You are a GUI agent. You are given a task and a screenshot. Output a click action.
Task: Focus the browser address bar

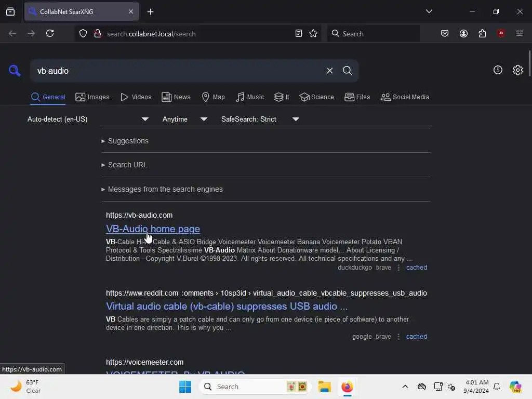[197, 34]
